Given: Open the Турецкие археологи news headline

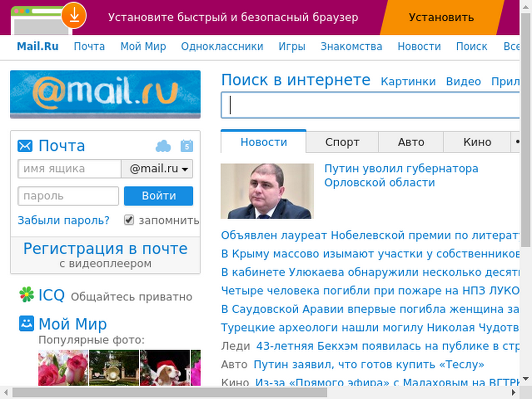Looking at the screenshot, I should pos(370,327).
